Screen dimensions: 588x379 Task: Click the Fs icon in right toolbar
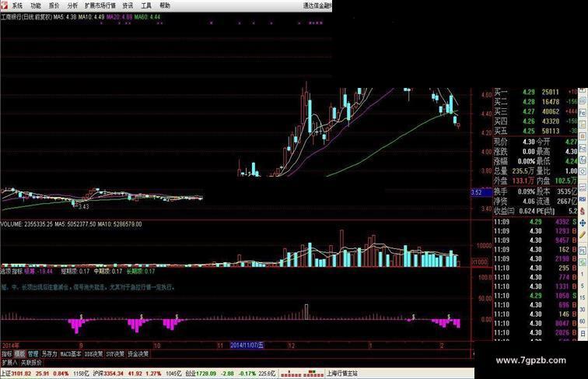tap(583, 251)
